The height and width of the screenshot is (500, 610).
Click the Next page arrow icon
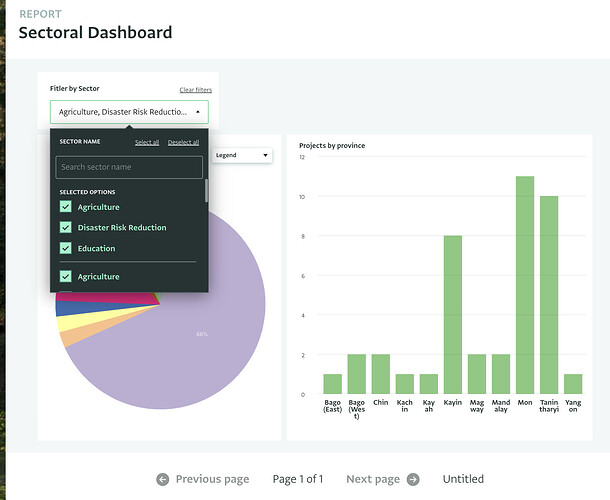tap(413, 479)
